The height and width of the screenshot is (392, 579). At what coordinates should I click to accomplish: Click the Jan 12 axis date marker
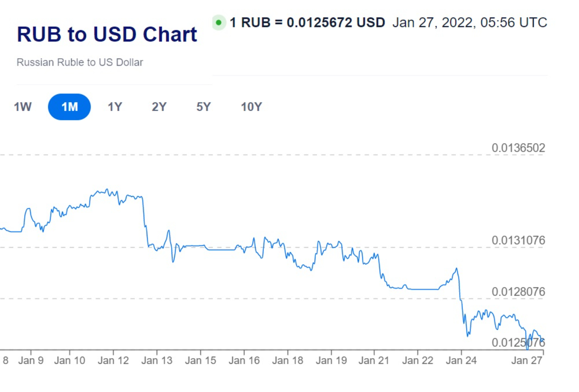113,361
